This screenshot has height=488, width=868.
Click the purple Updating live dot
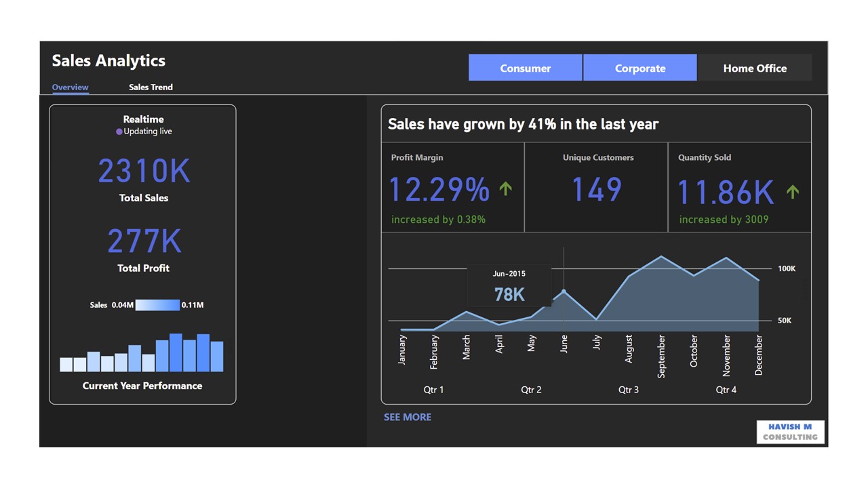(119, 131)
